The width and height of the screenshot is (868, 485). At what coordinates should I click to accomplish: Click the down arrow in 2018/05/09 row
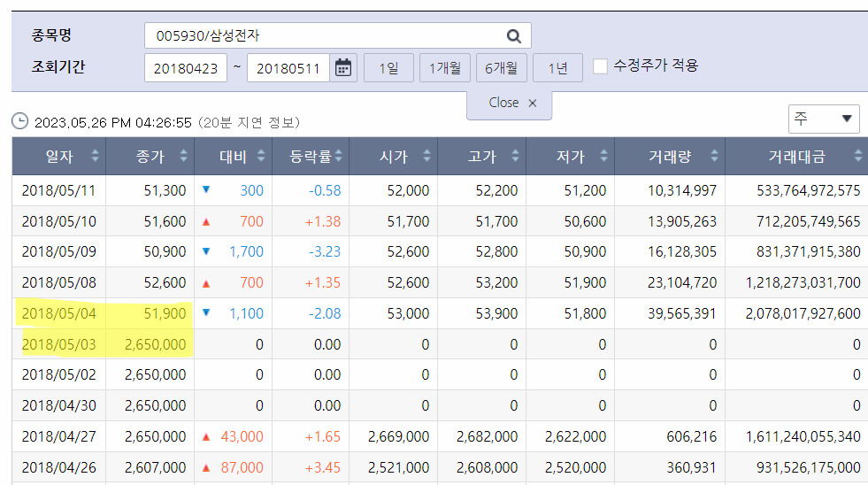(x=206, y=251)
